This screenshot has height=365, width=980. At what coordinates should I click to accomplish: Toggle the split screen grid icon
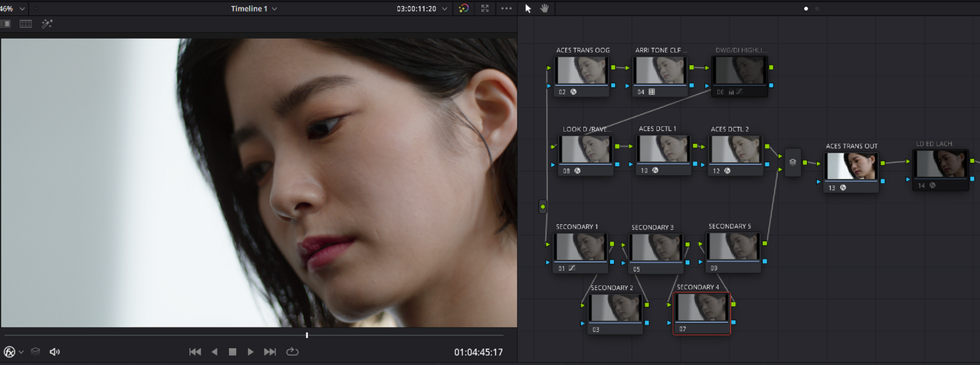click(x=26, y=24)
